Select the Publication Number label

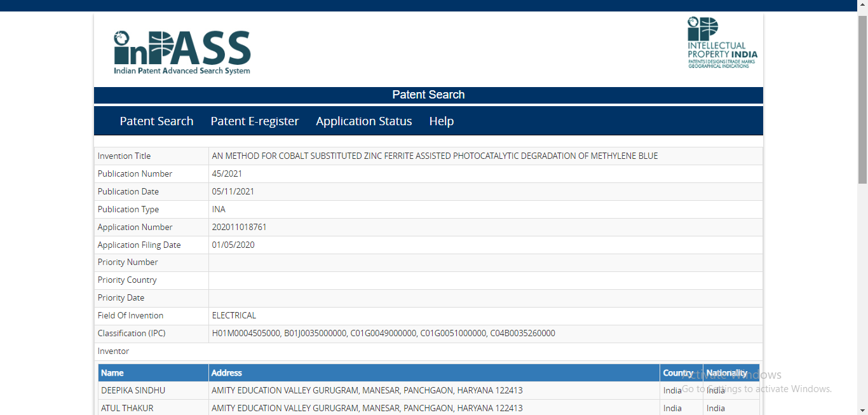[x=135, y=173]
